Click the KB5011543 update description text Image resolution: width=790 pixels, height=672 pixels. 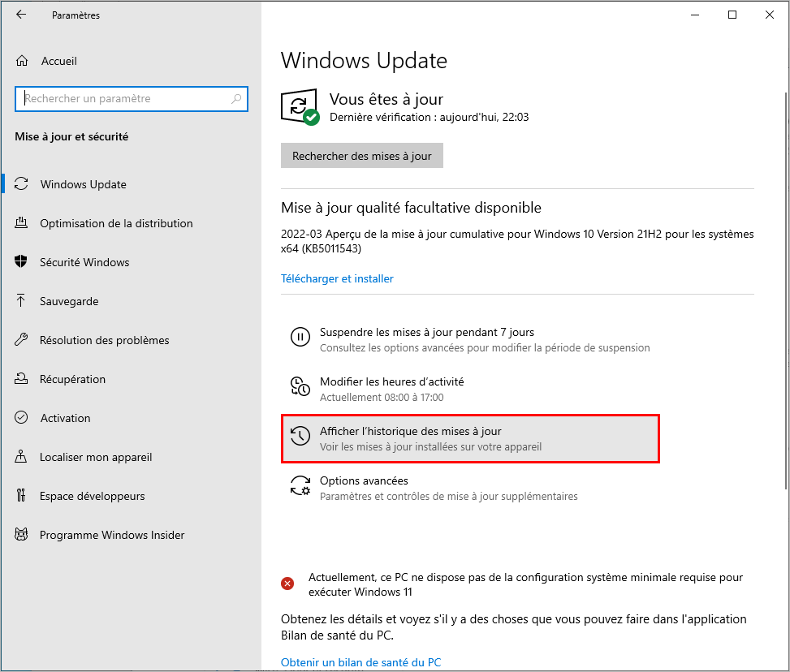[517, 241]
